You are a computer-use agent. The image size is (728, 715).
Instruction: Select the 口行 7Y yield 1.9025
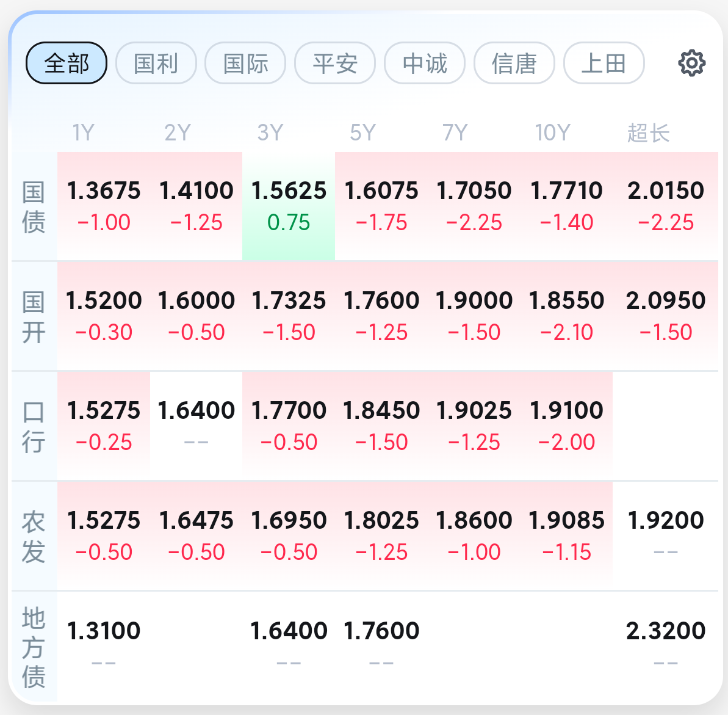474,426
